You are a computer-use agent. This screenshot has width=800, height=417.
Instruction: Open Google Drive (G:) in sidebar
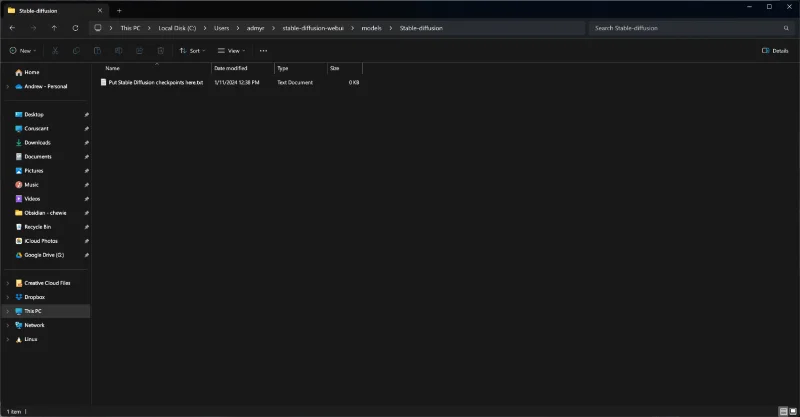tap(43, 255)
